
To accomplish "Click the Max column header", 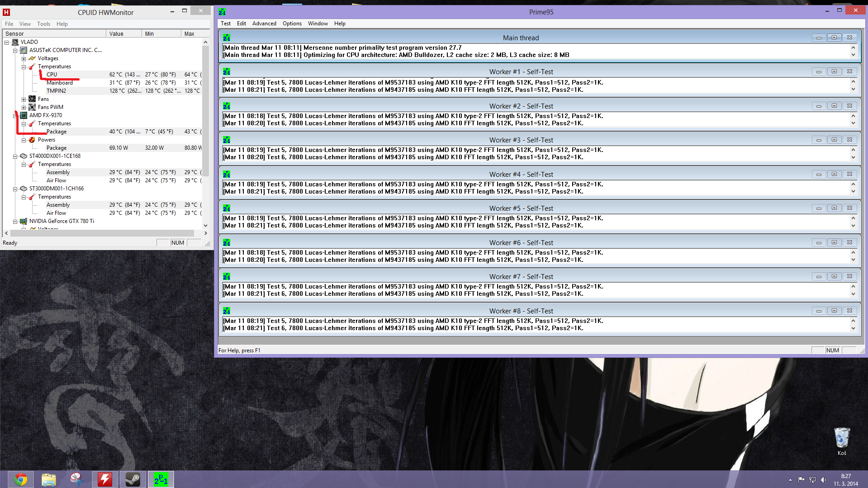I will point(195,33).
